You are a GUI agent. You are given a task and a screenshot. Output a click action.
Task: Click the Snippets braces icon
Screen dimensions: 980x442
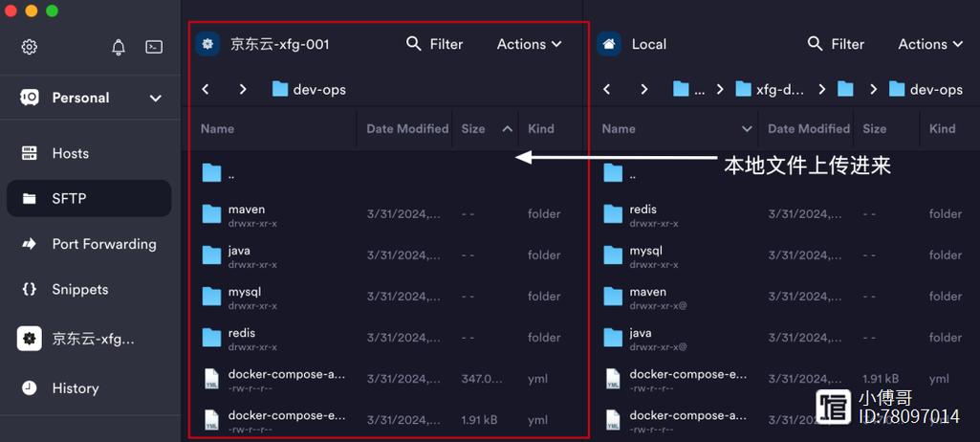pos(30,290)
